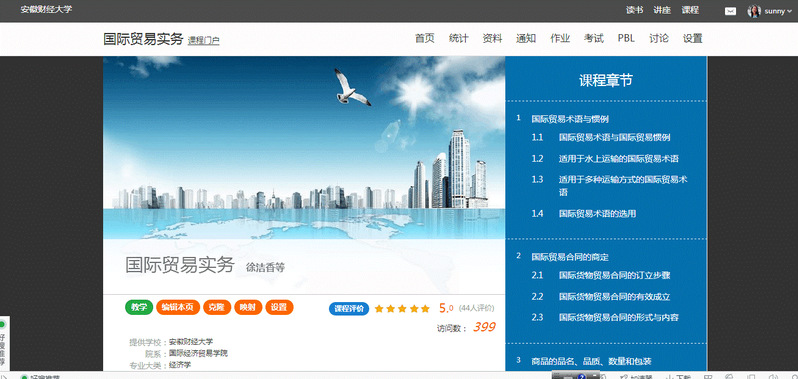The image size is (798, 379).
Task: Select the fifth rating star
Action: pos(426,308)
